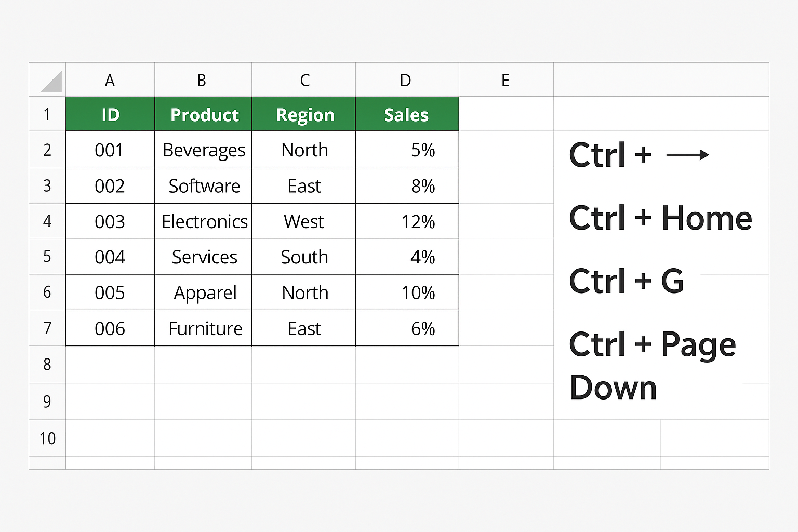
Task: Click the "Software" product cell
Action: (203, 186)
